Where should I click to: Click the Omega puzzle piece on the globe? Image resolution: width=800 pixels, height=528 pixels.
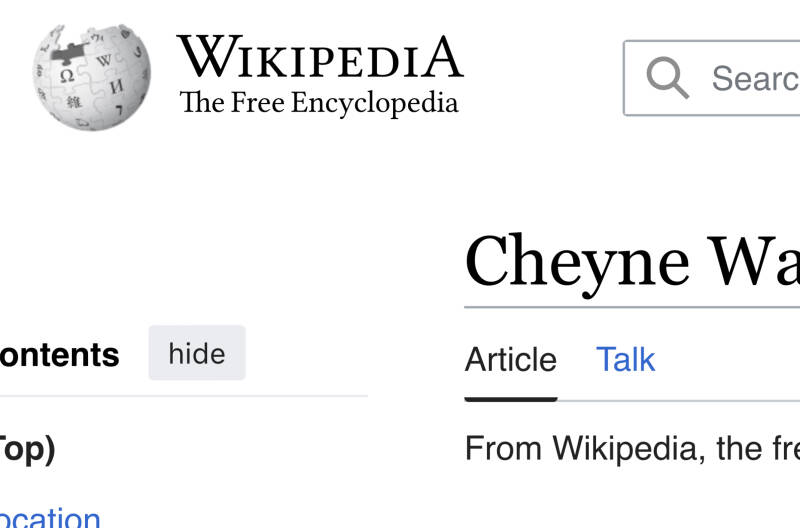point(67,77)
